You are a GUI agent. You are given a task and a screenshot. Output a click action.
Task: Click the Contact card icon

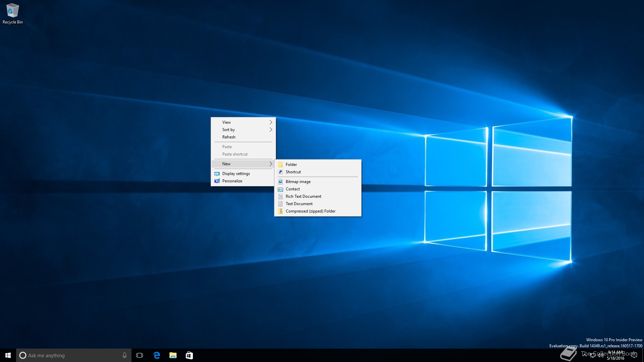tap(280, 189)
